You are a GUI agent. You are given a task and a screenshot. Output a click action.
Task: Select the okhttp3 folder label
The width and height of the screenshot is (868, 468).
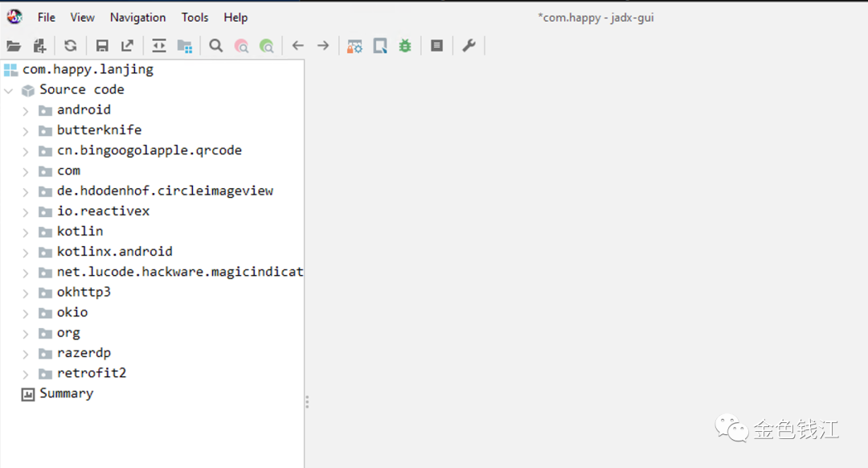tap(84, 292)
